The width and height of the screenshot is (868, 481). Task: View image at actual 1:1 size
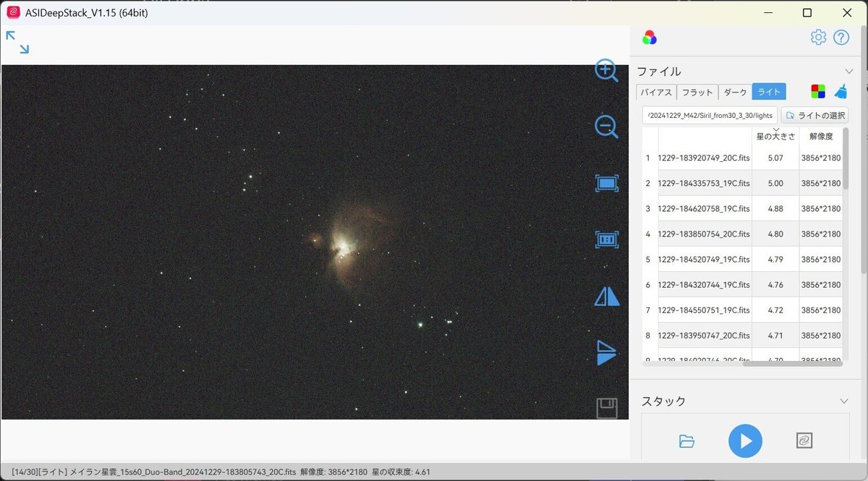[x=607, y=239]
